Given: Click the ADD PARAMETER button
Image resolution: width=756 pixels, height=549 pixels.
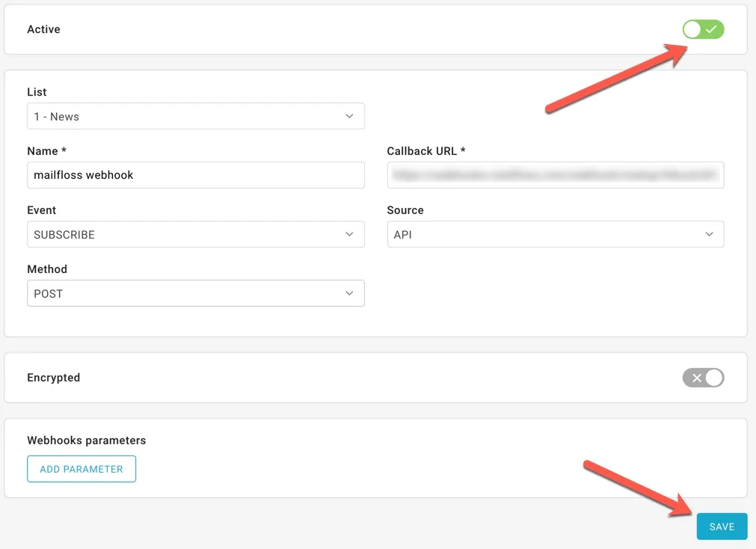Looking at the screenshot, I should (82, 469).
